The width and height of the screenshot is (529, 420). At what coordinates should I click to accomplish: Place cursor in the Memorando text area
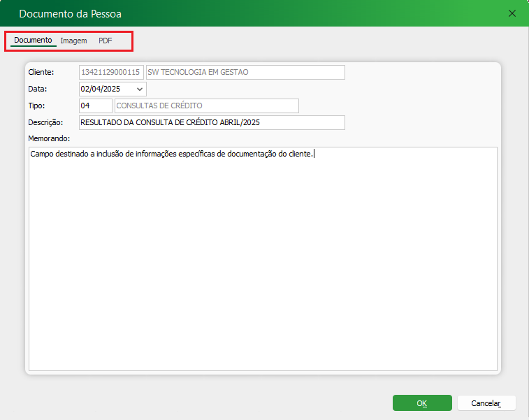click(x=262, y=259)
